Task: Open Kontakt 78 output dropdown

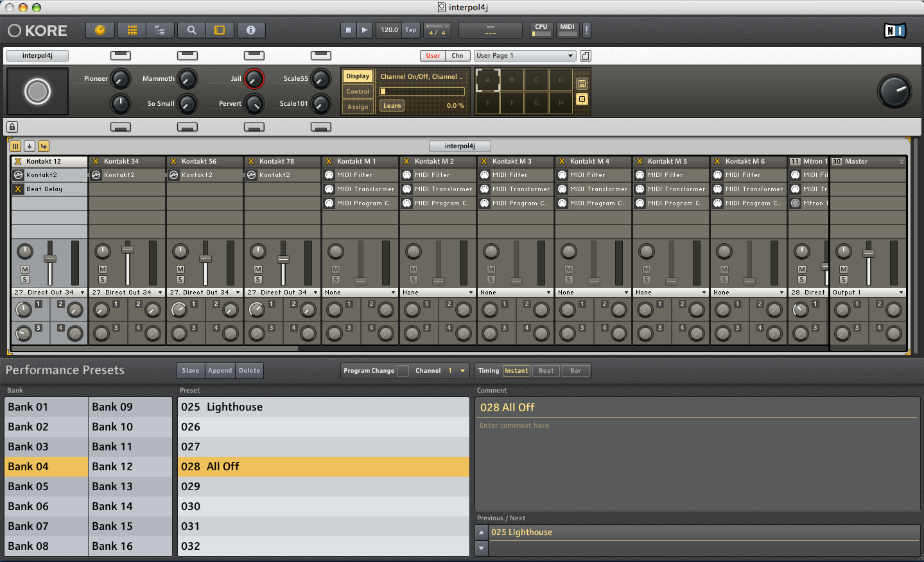Action: click(283, 293)
